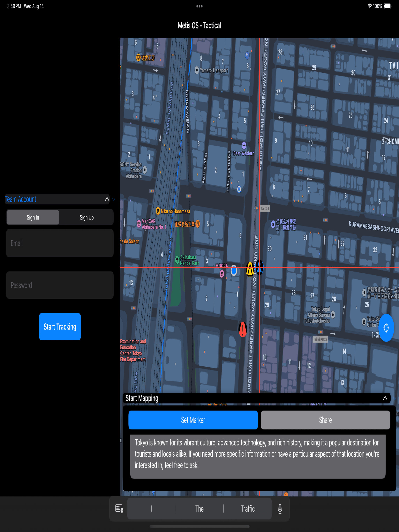
Task: Tap the Share button
Action: point(325,420)
